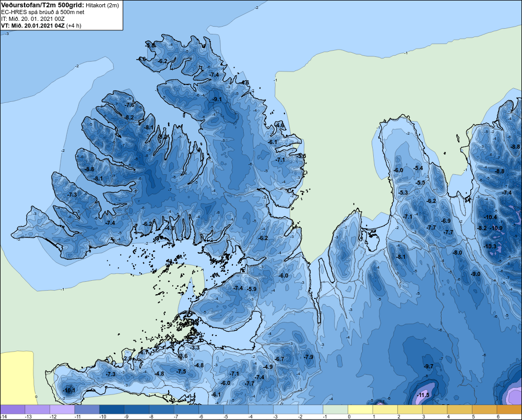
Task: Select the legend swatch between -10 and -9
Action: (112, 410)
